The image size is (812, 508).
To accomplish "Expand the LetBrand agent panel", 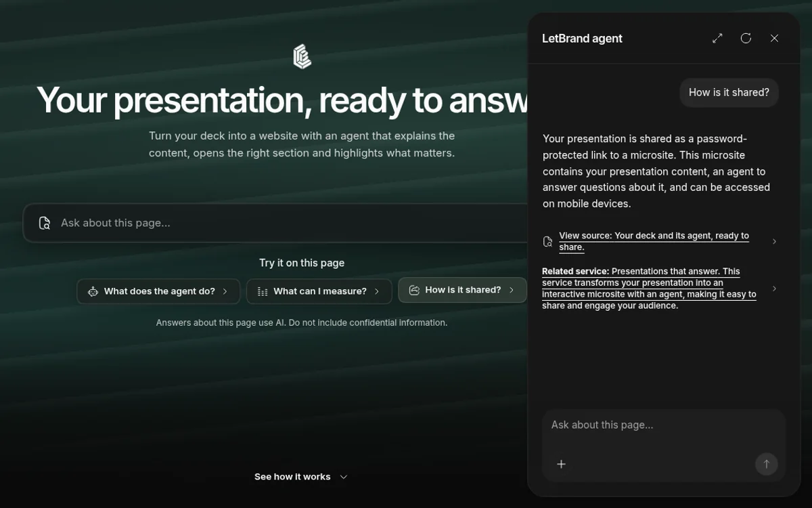I will point(717,39).
